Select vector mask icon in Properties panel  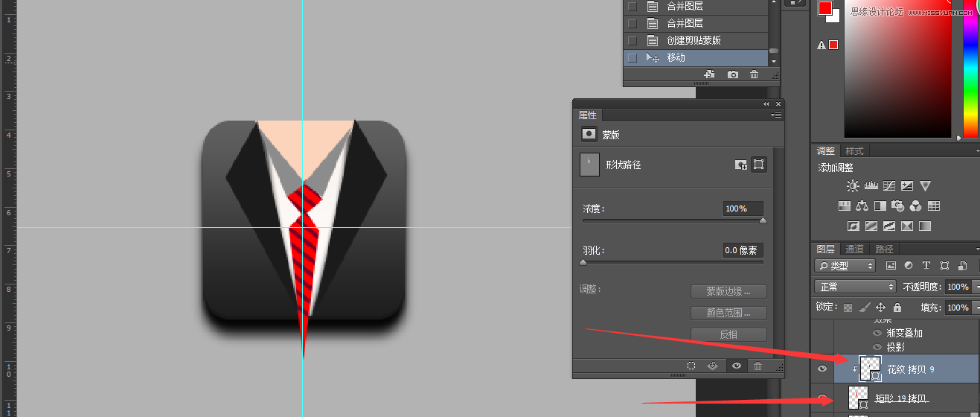click(x=759, y=165)
